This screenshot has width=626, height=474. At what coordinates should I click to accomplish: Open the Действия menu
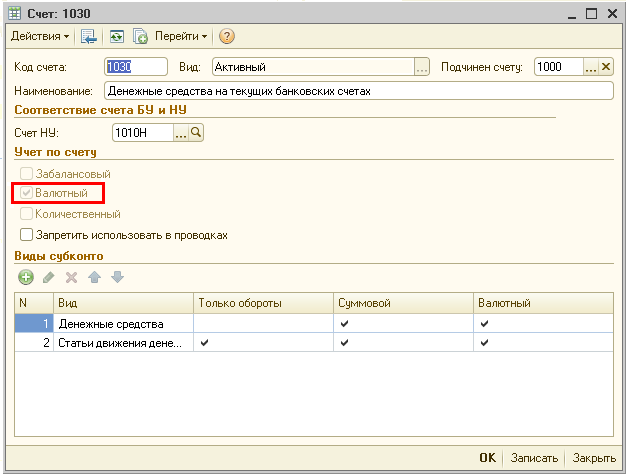pos(39,37)
